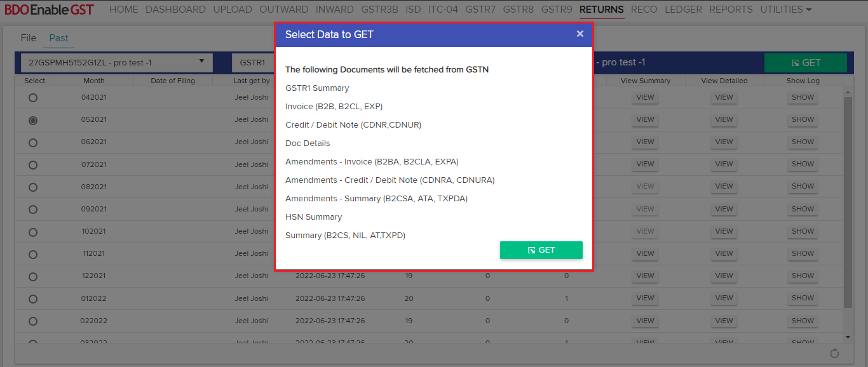This screenshot has height=367, width=868.
Task: Click the table's vertical scrollbar
Action: [848, 203]
